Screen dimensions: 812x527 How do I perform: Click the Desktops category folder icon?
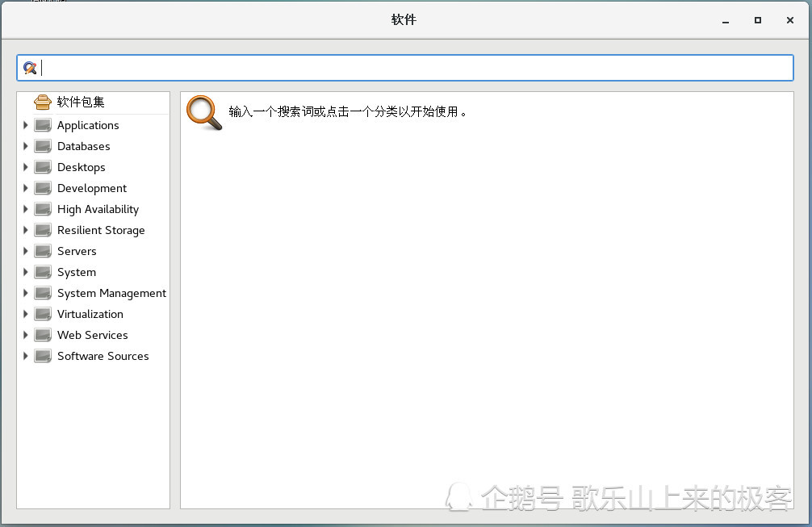pyautogui.click(x=43, y=167)
